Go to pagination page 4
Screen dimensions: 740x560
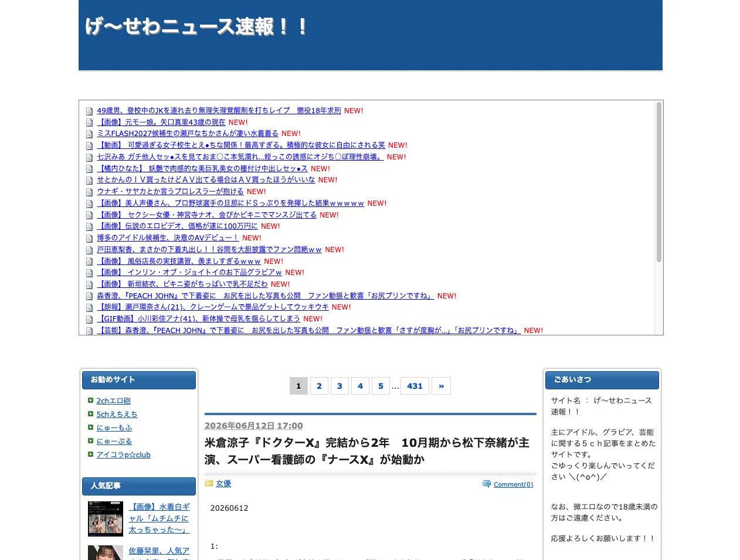pyautogui.click(x=360, y=386)
